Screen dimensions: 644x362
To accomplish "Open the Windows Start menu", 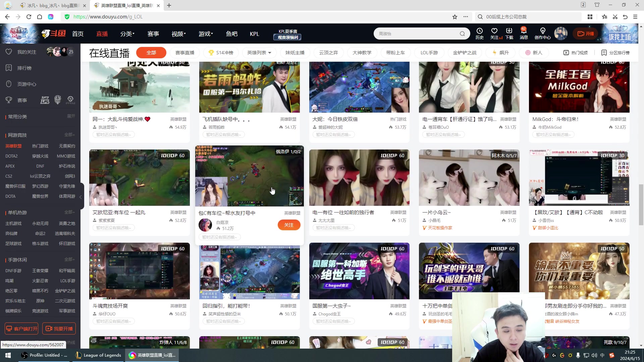I will tap(8, 355).
